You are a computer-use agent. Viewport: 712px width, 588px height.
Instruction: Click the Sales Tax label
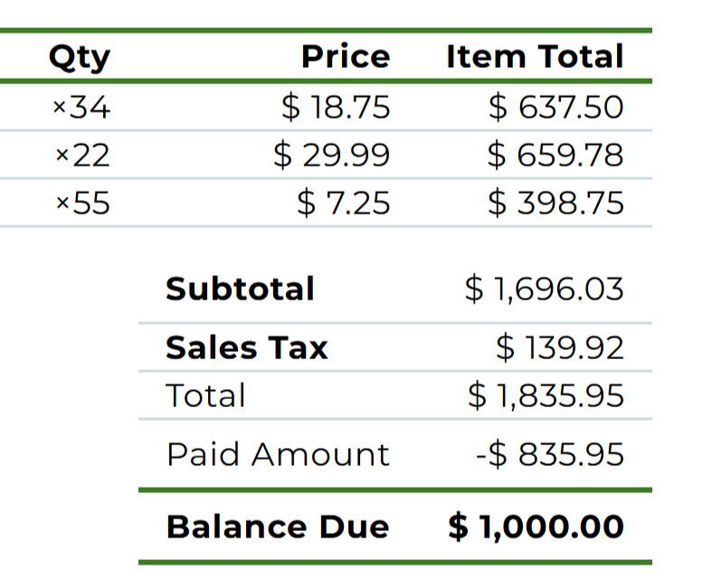click(246, 347)
